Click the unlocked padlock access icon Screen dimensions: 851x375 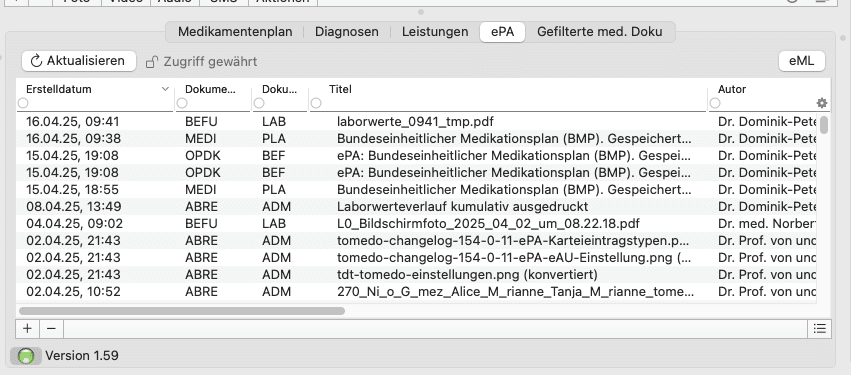coord(152,62)
